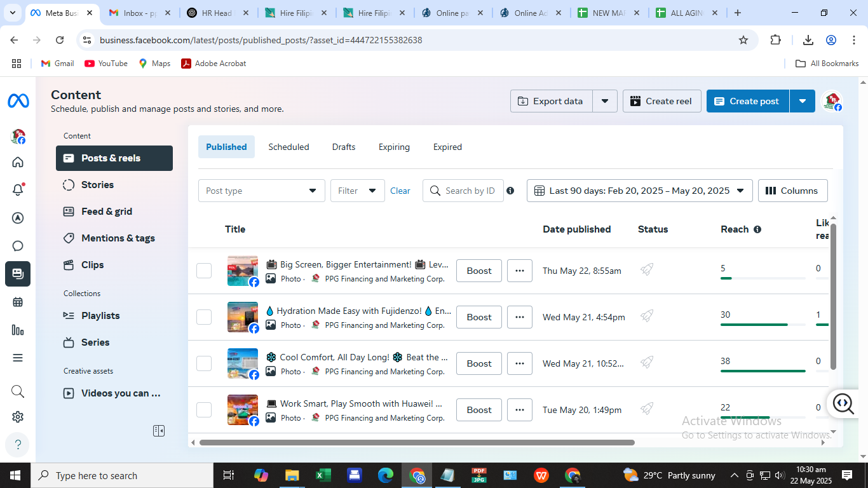Open Home icon in left rail
This screenshot has width=868, height=488.
(18, 162)
